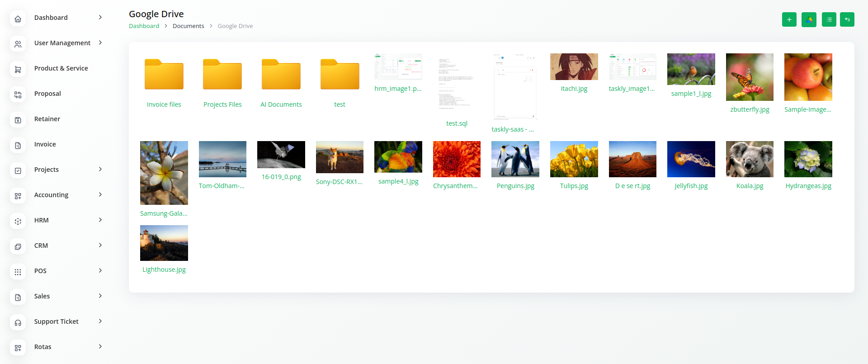
Task: Click the home icon beside Dashboard
Action: pyautogui.click(x=18, y=19)
